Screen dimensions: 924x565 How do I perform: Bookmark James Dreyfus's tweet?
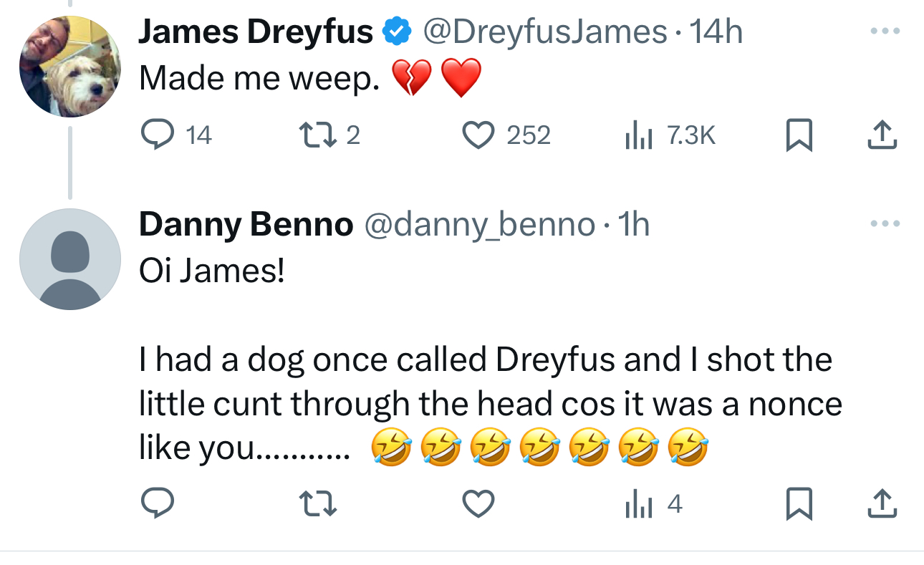[x=799, y=135]
